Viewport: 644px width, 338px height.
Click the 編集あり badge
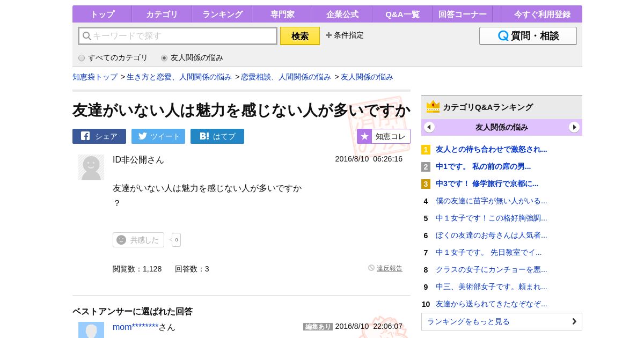(x=318, y=327)
